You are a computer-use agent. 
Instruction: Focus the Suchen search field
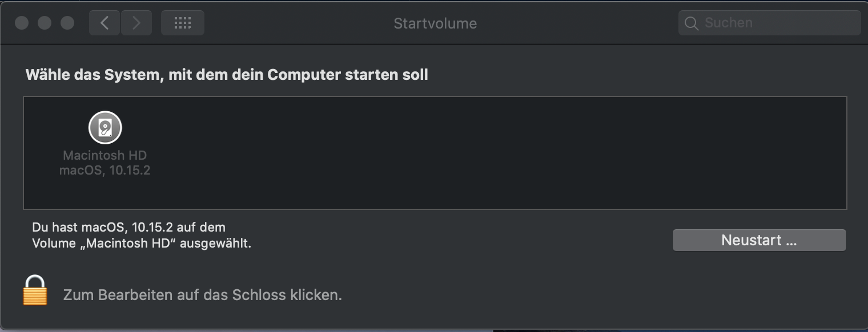(x=777, y=23)
